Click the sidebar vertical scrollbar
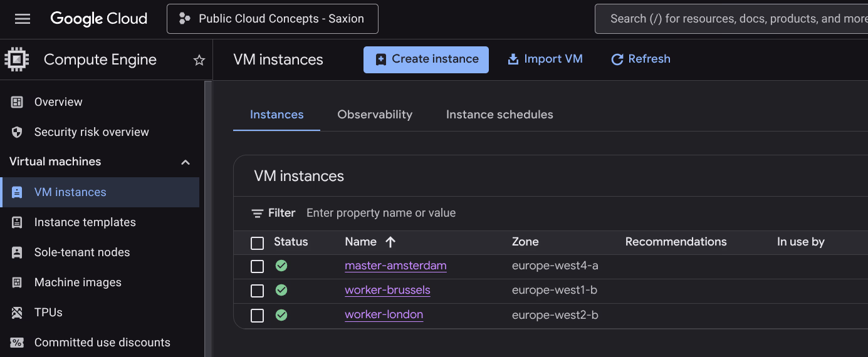 tap(208, 219)
